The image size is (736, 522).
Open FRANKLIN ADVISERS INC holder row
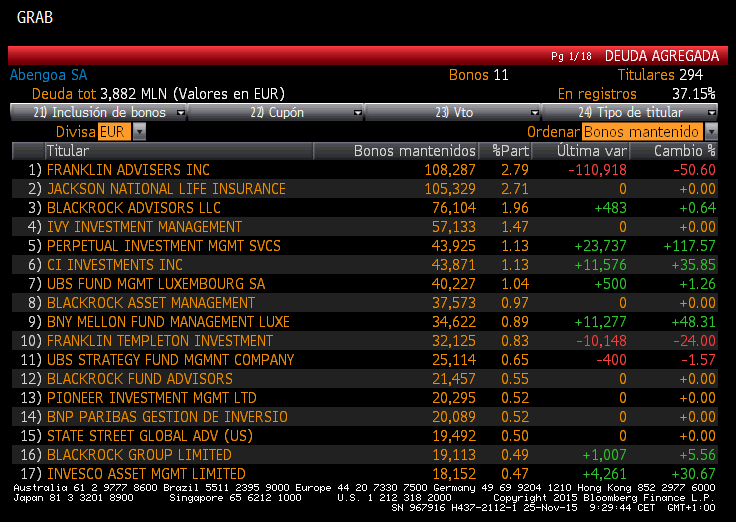(x=365, y=169)
